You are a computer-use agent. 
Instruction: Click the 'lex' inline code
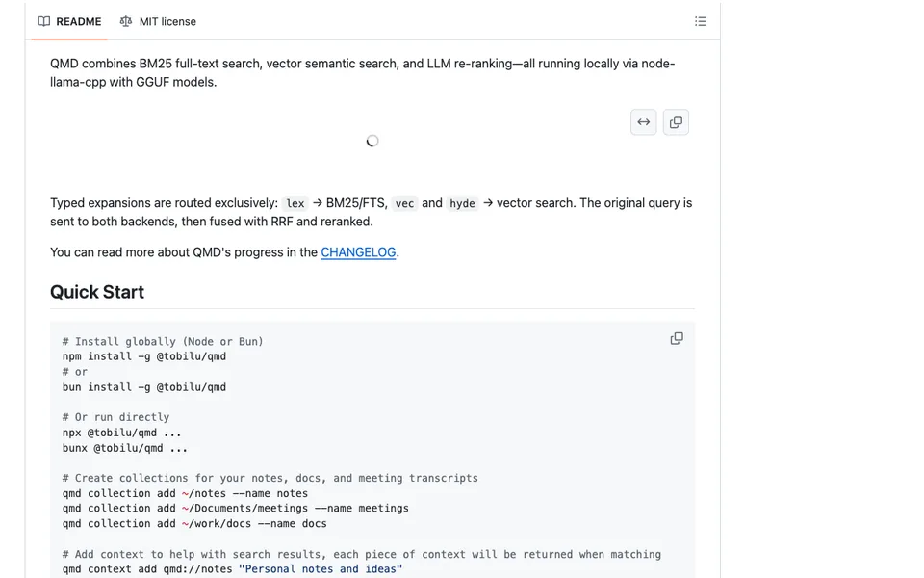[295, 203]
